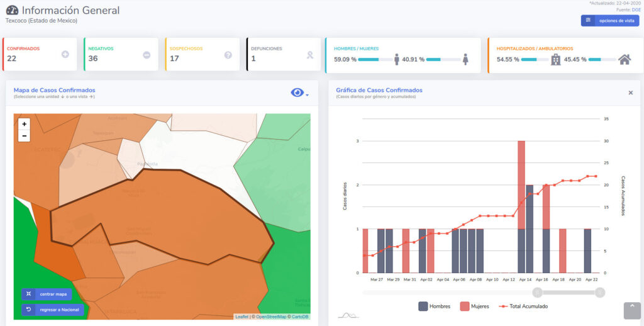The width and height of the screenshot is (644, 326).
Task: Zoom in on the map
Action: (x=24, y=124)
